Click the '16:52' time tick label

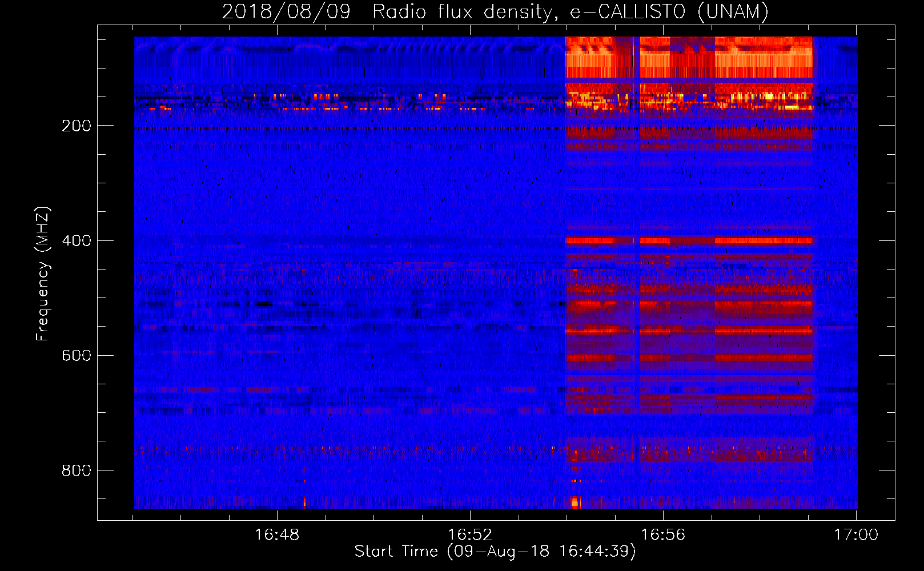pyautogui.click(x=470, y=535)
